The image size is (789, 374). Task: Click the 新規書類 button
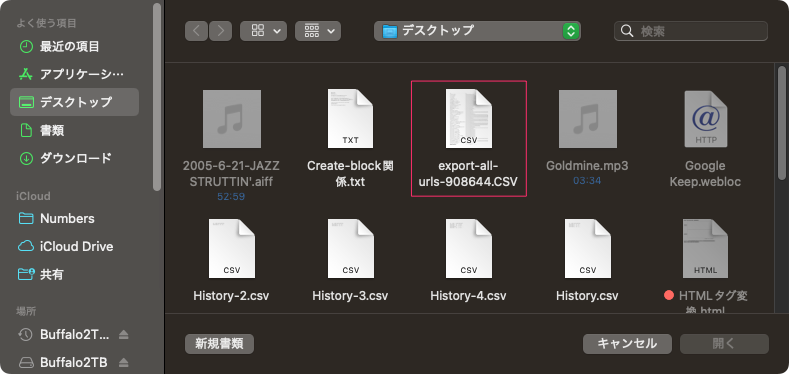click(219, 344)
